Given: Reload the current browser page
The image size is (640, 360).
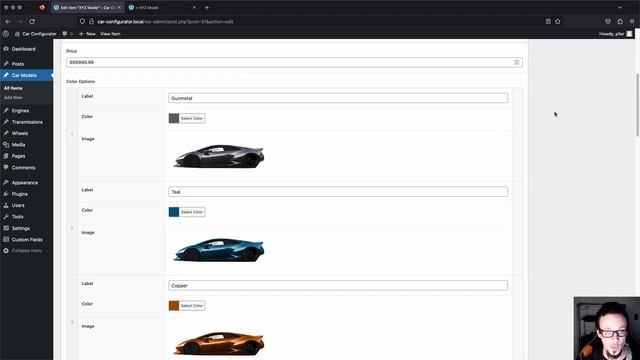Looking at the screenshot, I should tap(32, 21).
